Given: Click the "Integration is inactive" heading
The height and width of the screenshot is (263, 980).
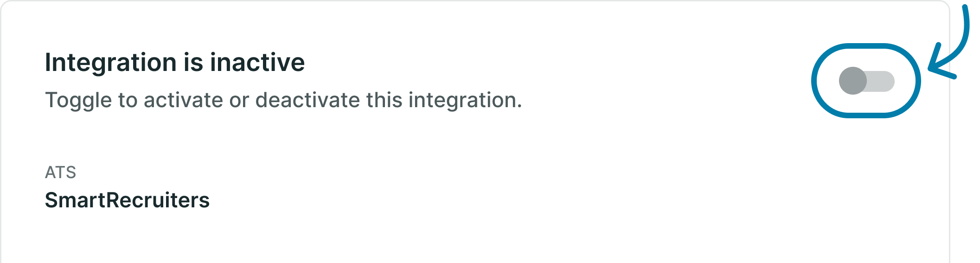Looking at the screenshot, I should [174, 62].
